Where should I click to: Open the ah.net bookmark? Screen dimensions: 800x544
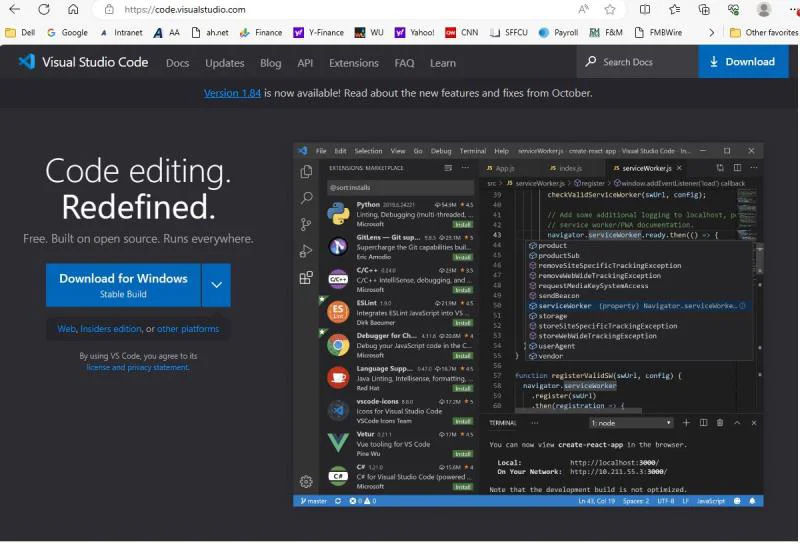pyautogui.click(x=210, y=32)
